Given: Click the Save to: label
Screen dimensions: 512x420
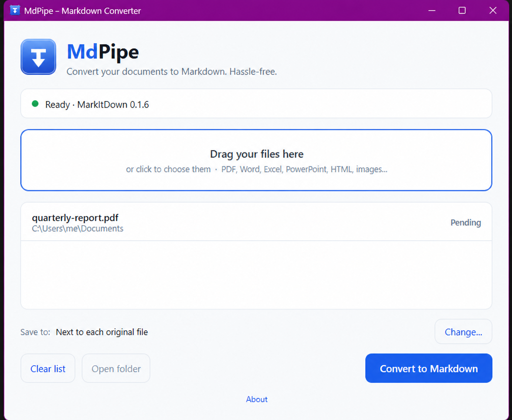Looking at the screenshot, I should pyautogui.click(x=35, y=332).
